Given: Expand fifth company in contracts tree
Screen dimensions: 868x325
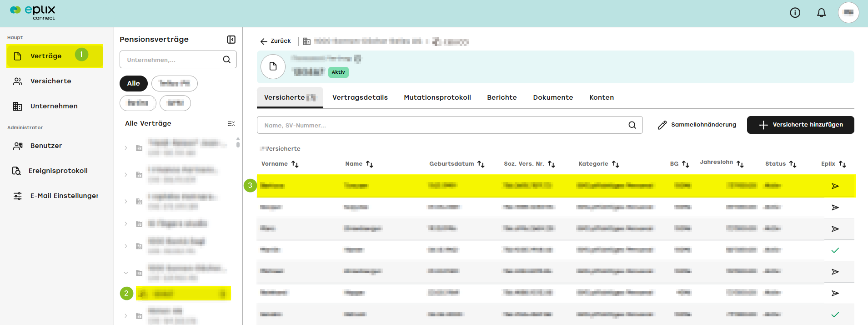Looking at the screenshot, I should pyautogui.click(x=126, y=246).
